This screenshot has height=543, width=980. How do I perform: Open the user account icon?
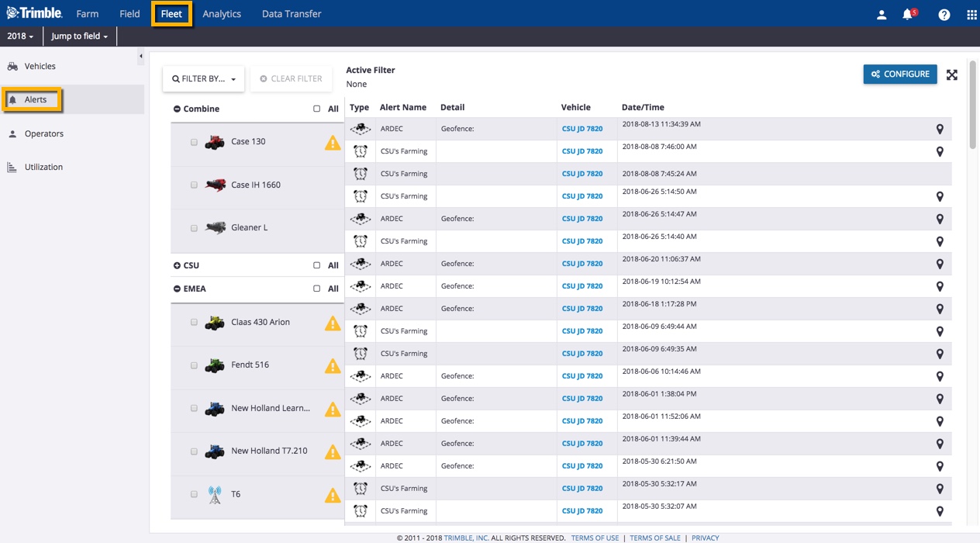click(882, 14)
